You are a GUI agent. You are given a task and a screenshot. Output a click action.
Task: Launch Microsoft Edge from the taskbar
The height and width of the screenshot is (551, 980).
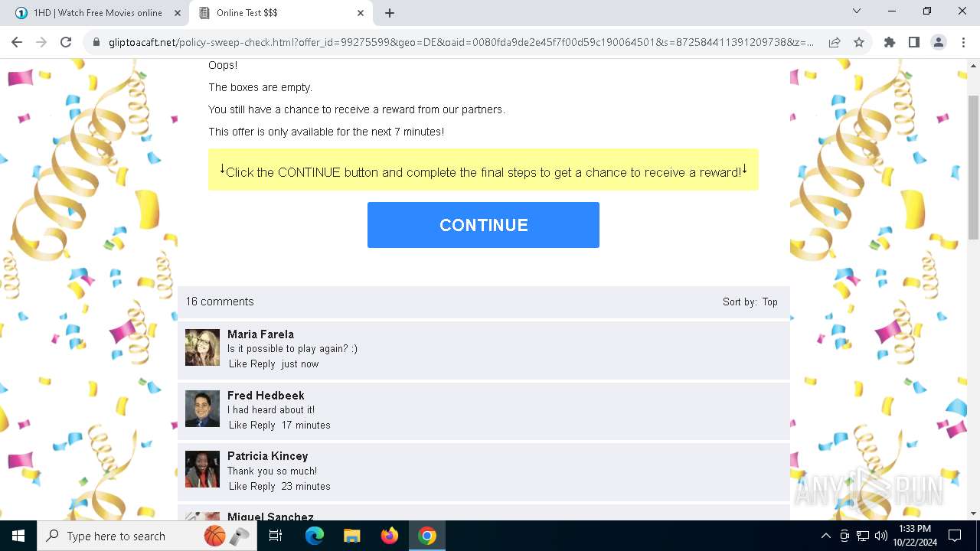point(315,536)
